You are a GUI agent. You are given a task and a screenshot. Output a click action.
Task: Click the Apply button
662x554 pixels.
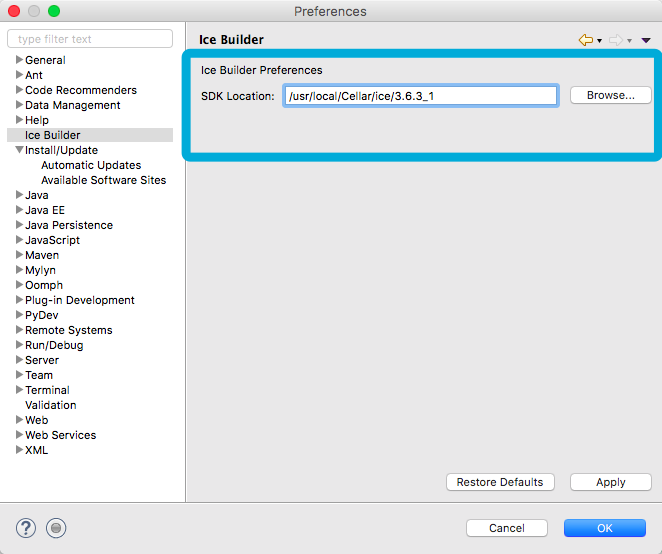click(610, 482)
